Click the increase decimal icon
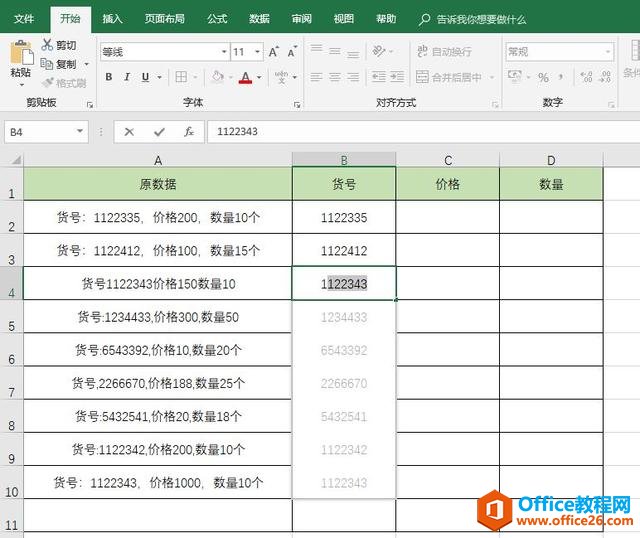 tap(587, 77)
